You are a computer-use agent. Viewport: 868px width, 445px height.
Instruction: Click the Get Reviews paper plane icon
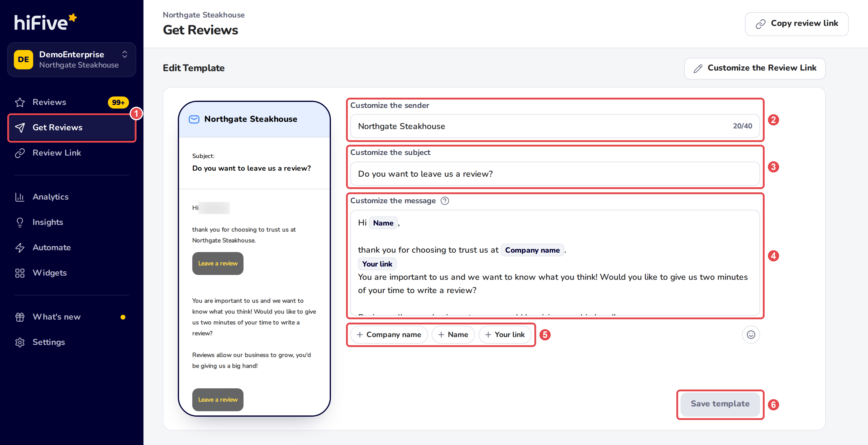tap(20, 128)
